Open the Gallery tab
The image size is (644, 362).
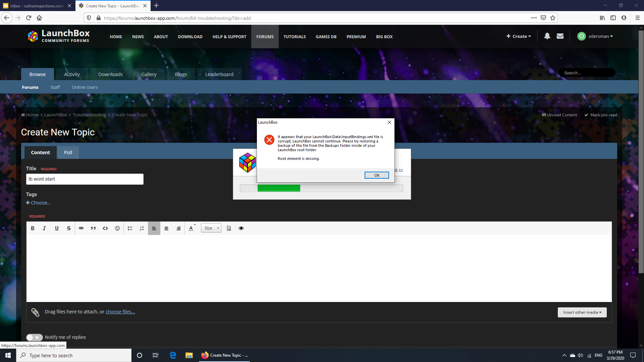pyautogui.click(x=149, y=74)
